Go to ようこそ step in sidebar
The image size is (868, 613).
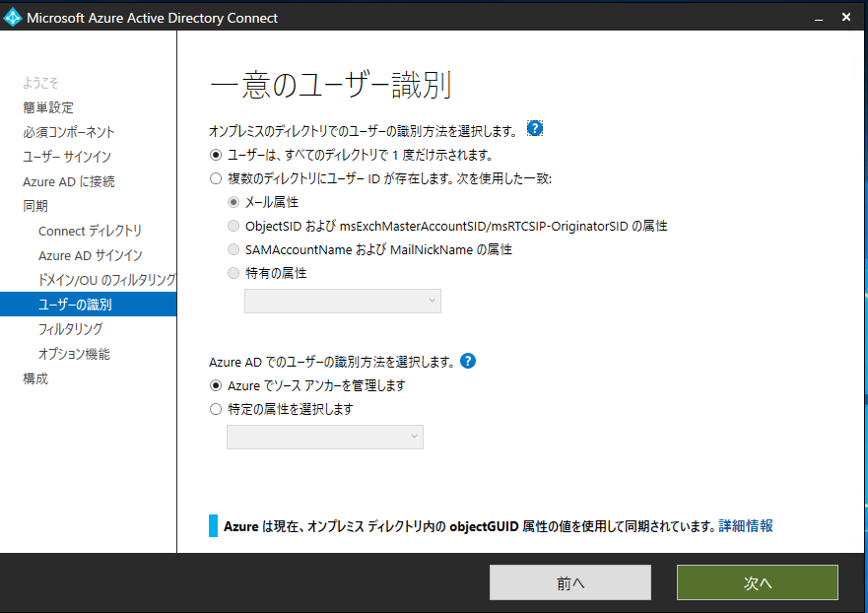click(40, 83)
